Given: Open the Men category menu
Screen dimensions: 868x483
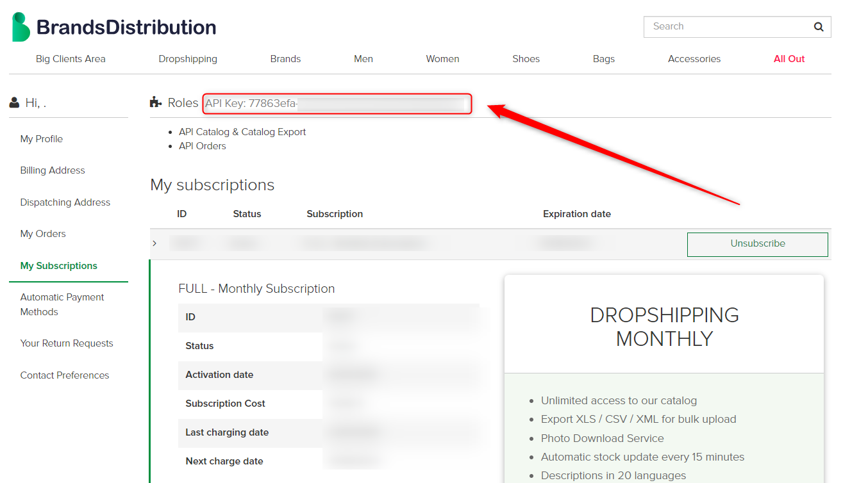Looking at the screenshot, I should tap(363, 59).
